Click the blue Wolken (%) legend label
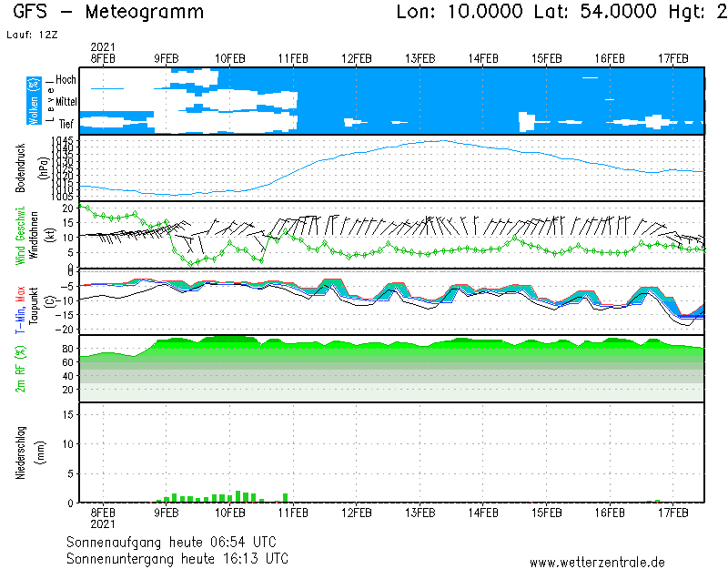 click(x=33, y=100)
